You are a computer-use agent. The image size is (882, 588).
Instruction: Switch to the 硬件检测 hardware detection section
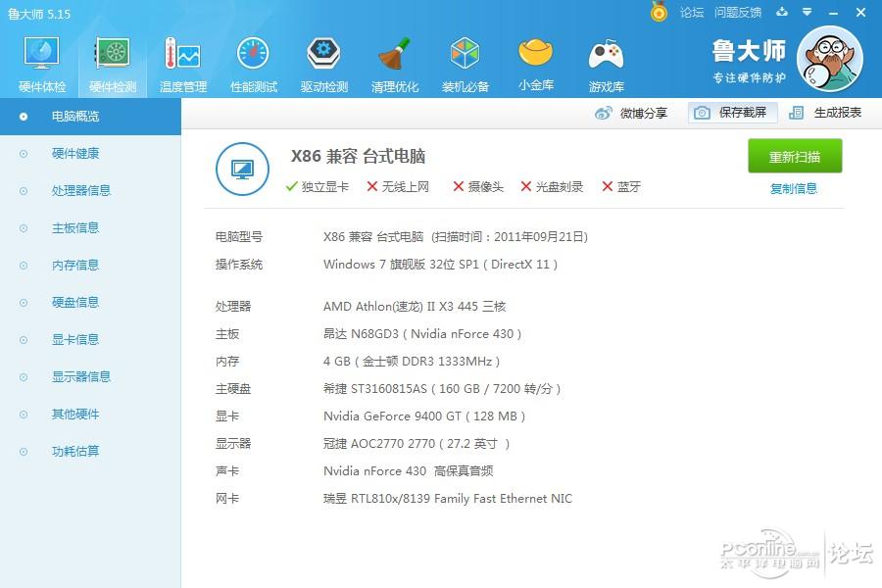point(113,64)
